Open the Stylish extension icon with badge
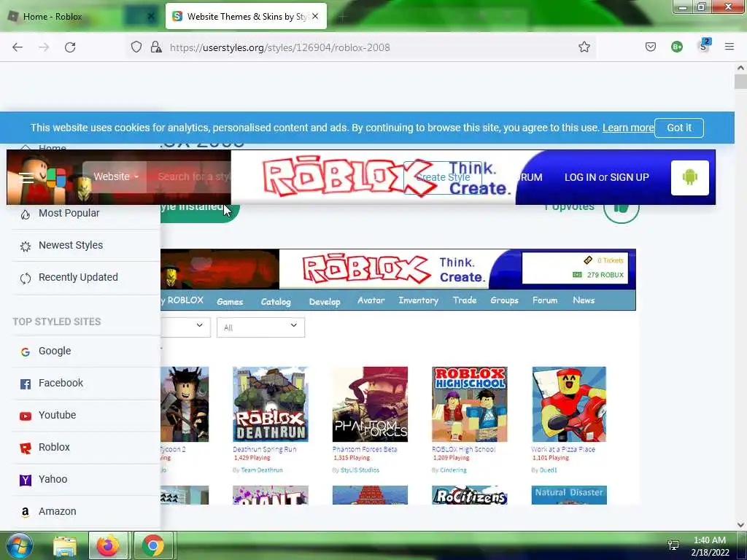Viewport: 747px width, 560px height. (704, 46)
